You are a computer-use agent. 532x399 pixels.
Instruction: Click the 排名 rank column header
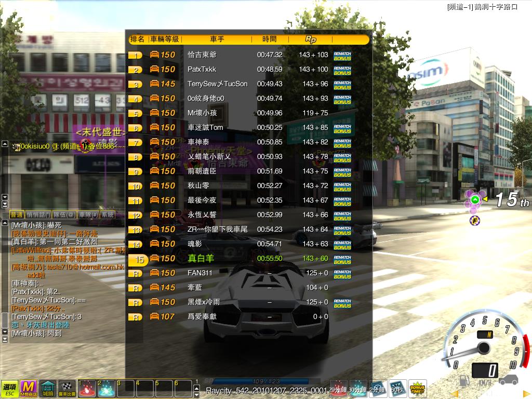[137, 39]
